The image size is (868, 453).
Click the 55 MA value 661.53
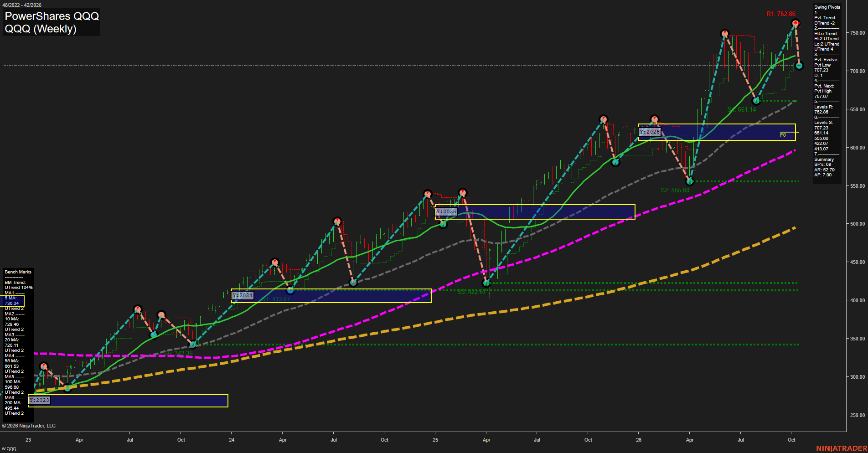12,366
